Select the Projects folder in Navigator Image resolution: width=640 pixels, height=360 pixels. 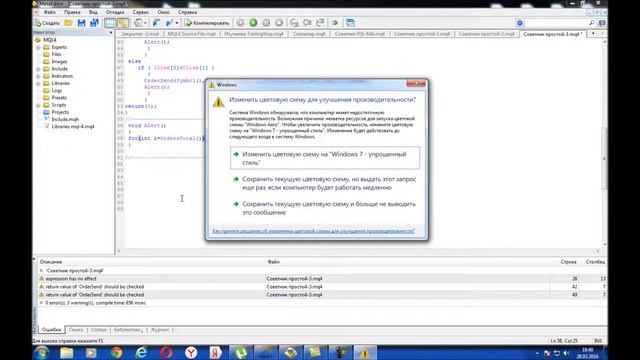point(60,112)
